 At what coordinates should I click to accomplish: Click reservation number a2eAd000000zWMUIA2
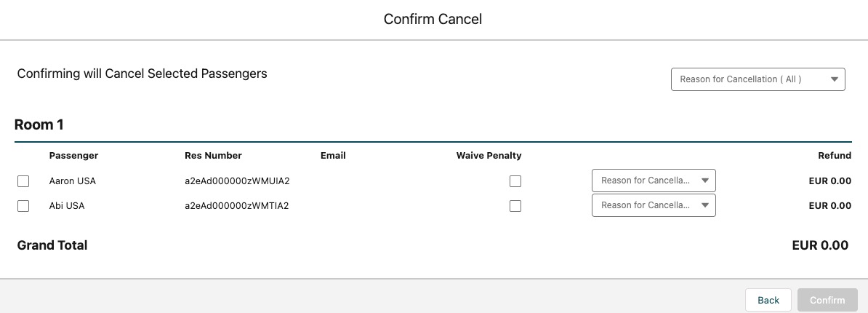click(x=237, y=181)
